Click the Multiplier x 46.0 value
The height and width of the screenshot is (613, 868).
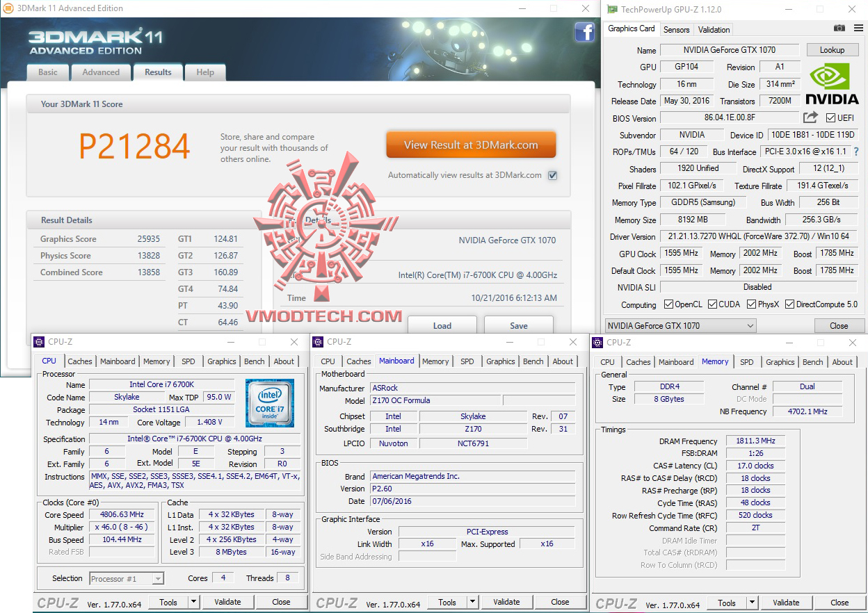click(122, 528)
